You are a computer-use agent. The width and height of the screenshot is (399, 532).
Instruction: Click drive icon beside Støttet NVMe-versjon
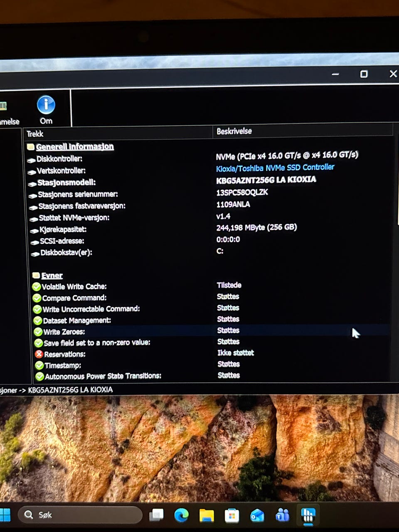34,219
